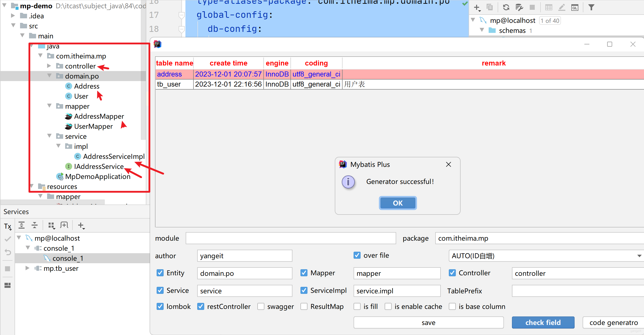Open data source properties wrench icon
Screen dimensions: 644x335
(519, 7)
